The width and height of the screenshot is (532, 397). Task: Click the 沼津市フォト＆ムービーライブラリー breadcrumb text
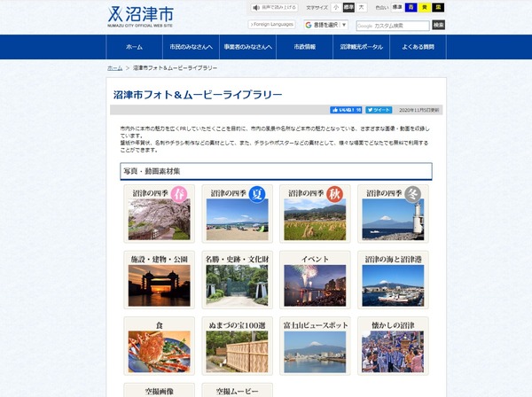175,68
